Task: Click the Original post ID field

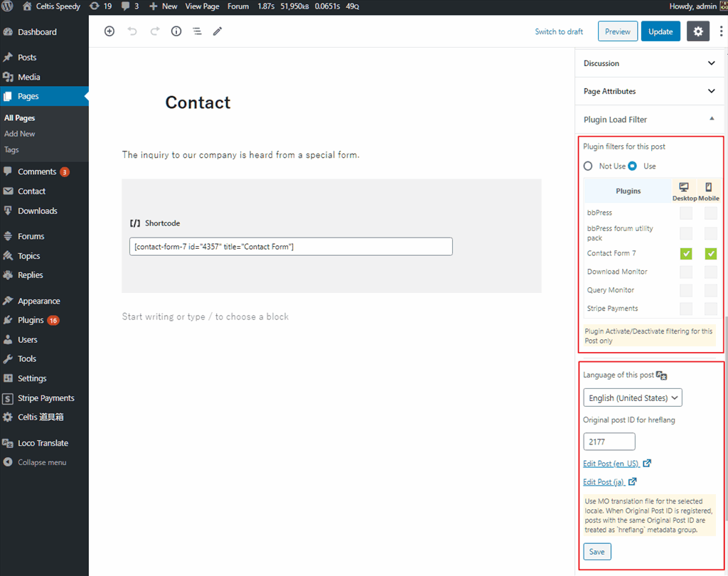Action: coord(609,442)
